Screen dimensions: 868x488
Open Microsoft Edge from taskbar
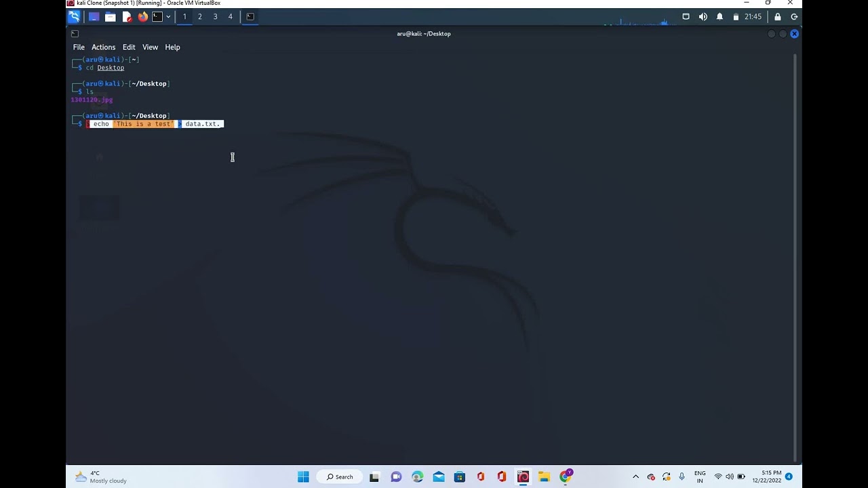click(x=417, y=476)
